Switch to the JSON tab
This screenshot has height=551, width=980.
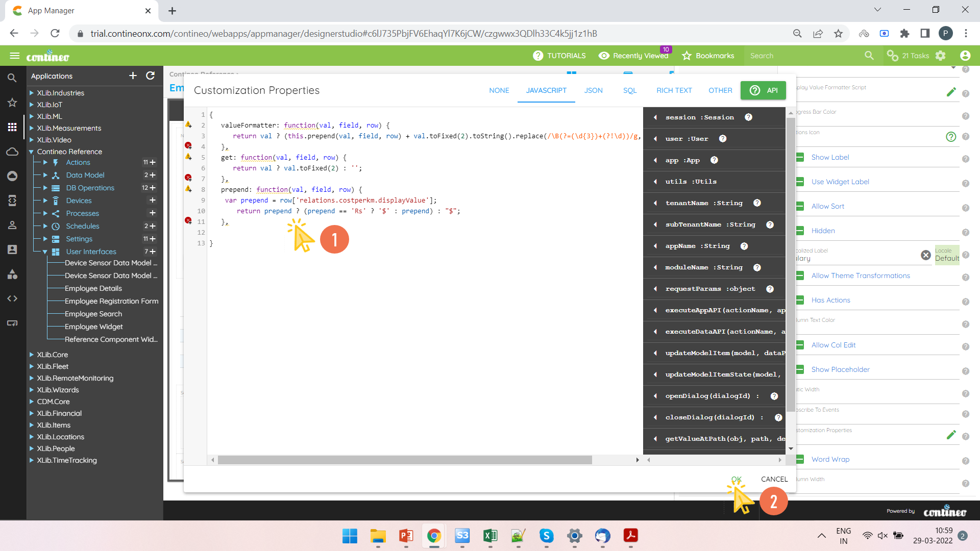coord(593,90)
